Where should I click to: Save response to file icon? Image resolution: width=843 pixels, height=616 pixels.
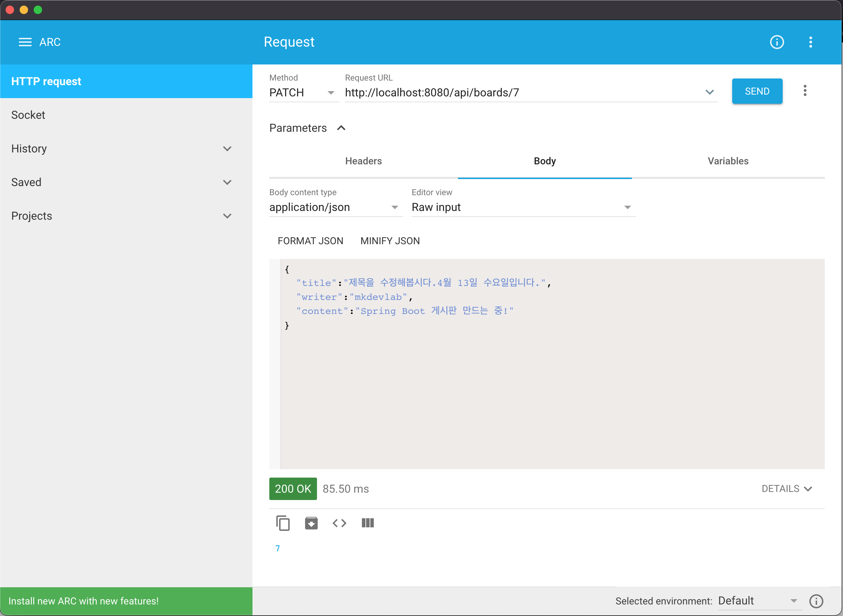[311, 523]
